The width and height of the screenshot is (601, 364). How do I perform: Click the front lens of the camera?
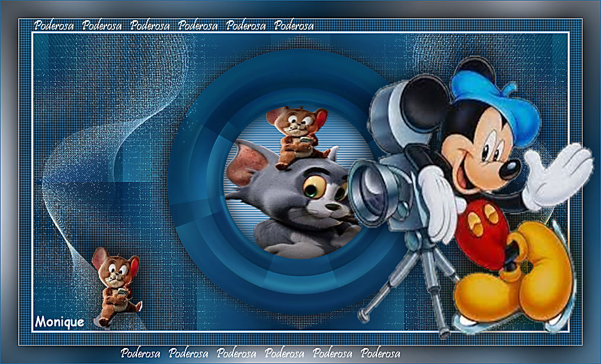tap(363, 189)
